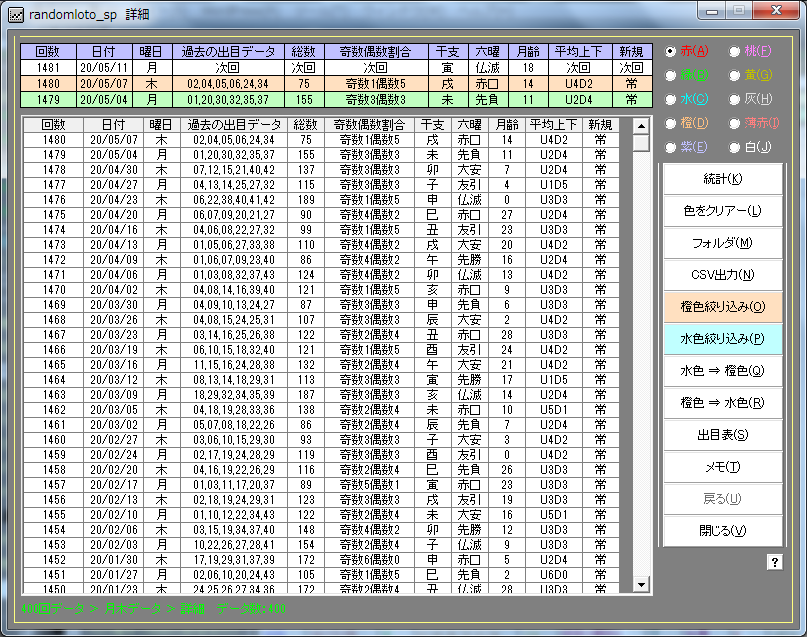The width and height of the screenshot is (807, 637).
Task: Select the 1481 次回 row in top table
Action: coord(337,68)
